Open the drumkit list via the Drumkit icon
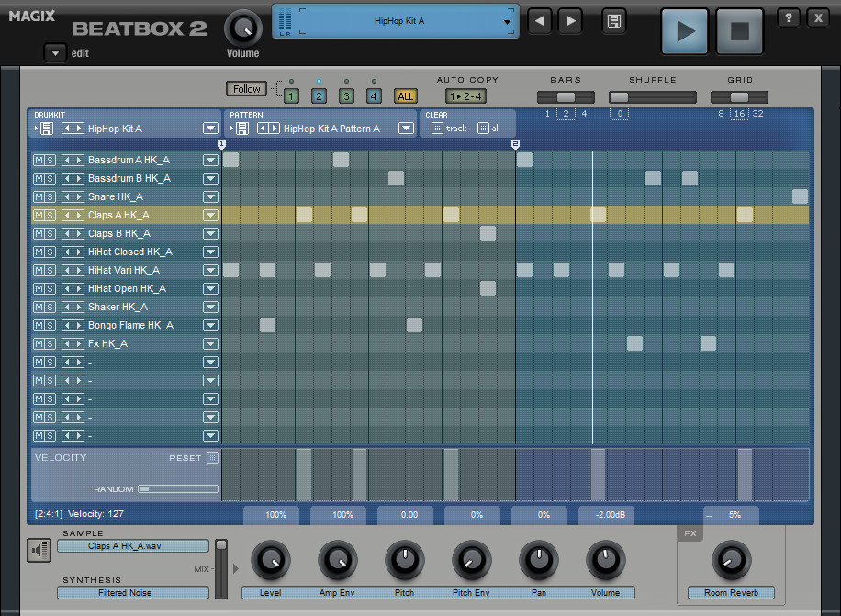 (x=36, y=129)
